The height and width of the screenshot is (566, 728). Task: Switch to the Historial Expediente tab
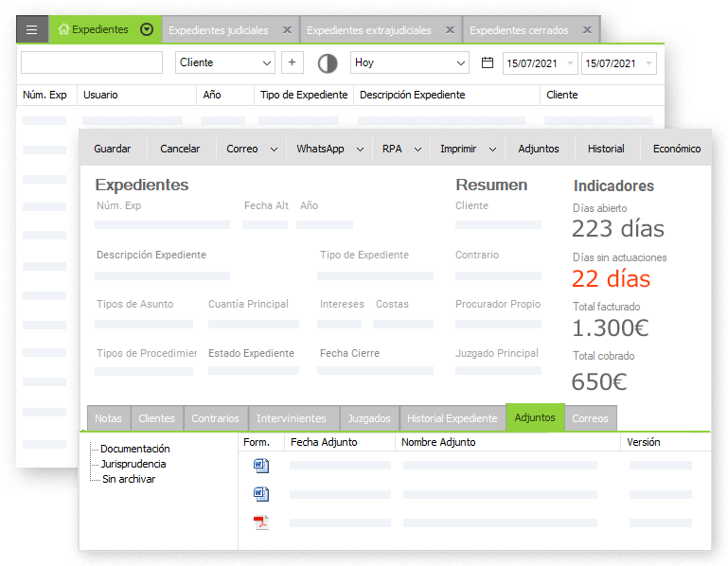[453, 418]
